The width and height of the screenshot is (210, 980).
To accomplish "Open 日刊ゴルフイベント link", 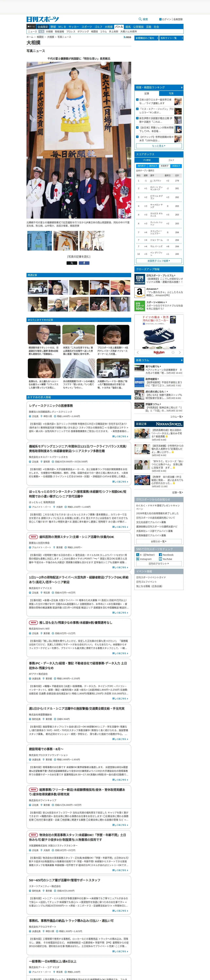I will [x=146, y=582].
